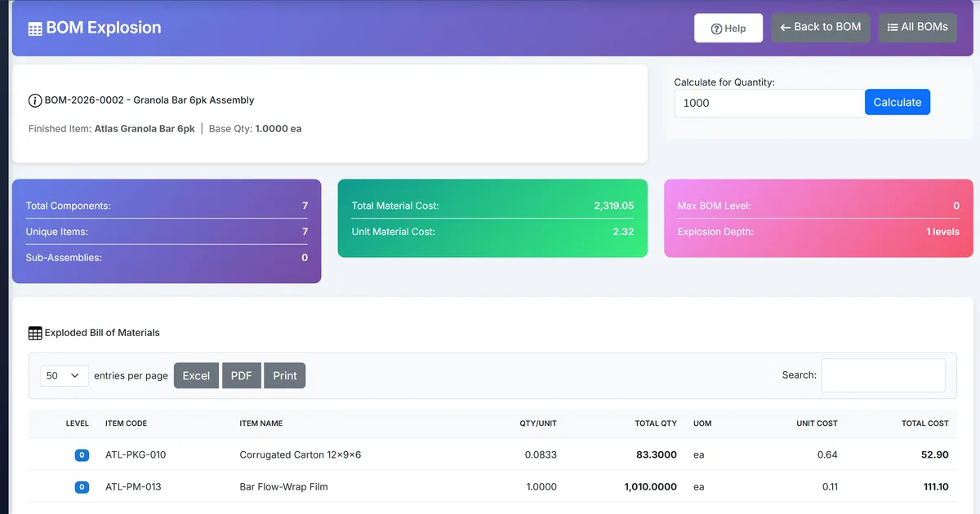Click the info icon next to BOM-2026-0002
Viewport: 980px width, 514px height.
coord(35,100)
